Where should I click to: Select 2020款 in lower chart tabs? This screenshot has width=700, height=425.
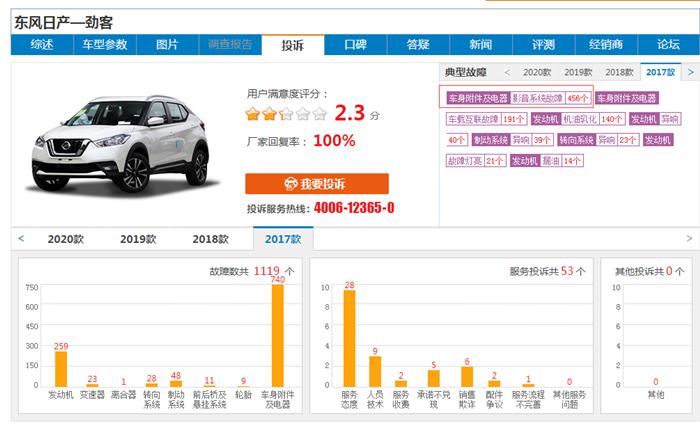[66, 239]
